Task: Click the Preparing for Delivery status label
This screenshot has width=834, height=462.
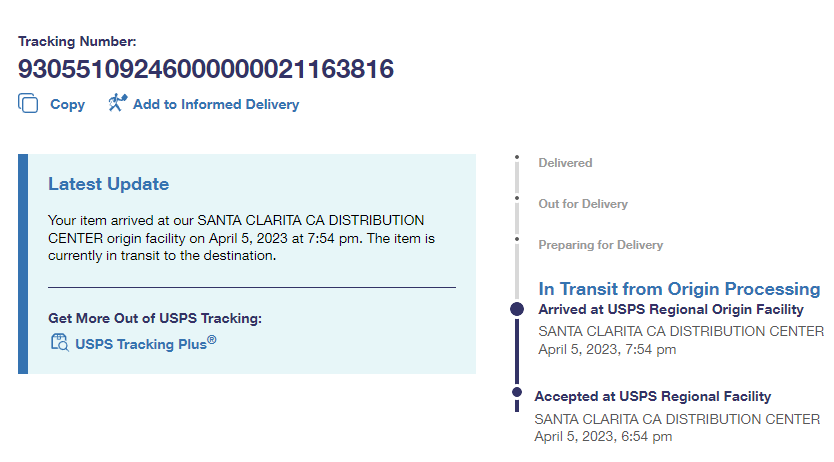Action: (x=600, y=245)
